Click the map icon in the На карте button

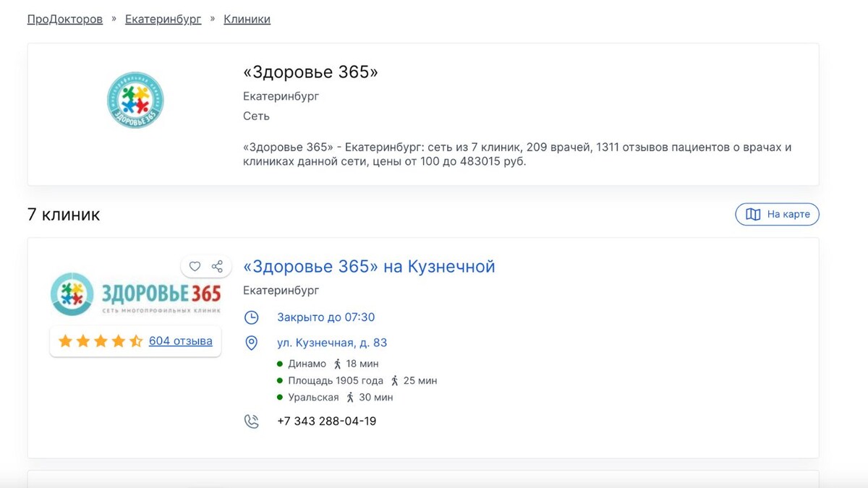click(753, 214)
